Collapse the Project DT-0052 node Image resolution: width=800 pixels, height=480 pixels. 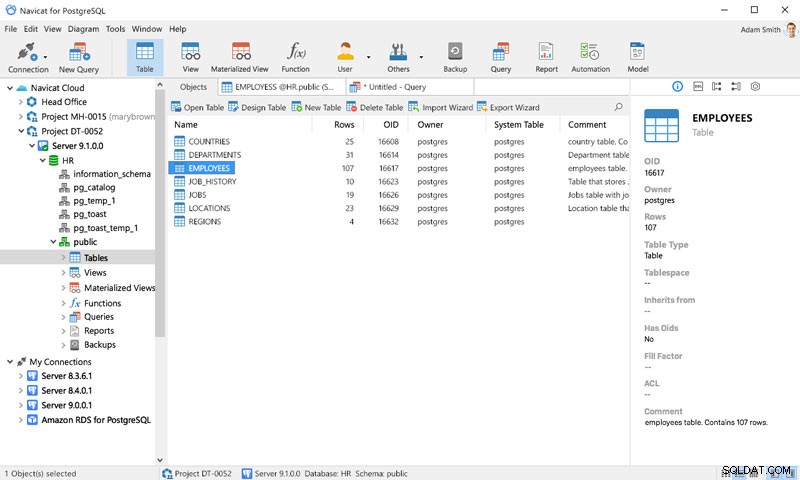(x=21, y=131)
